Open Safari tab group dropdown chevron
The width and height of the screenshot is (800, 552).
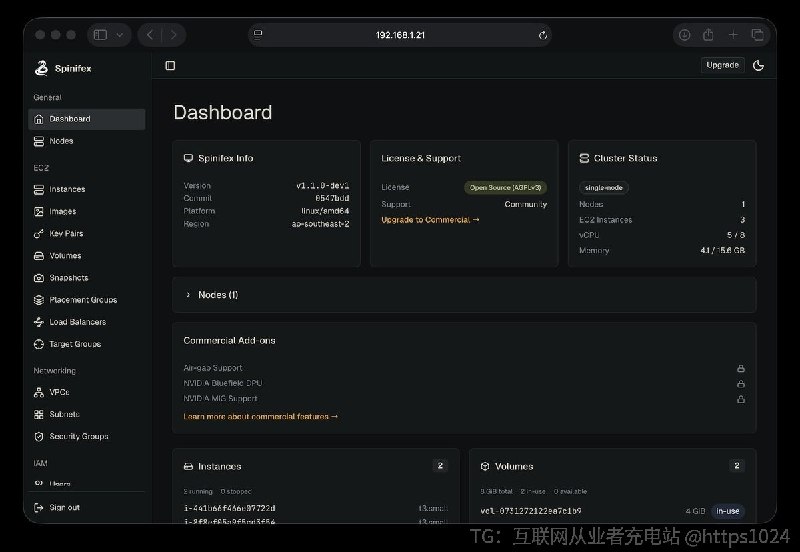point(119,35)
